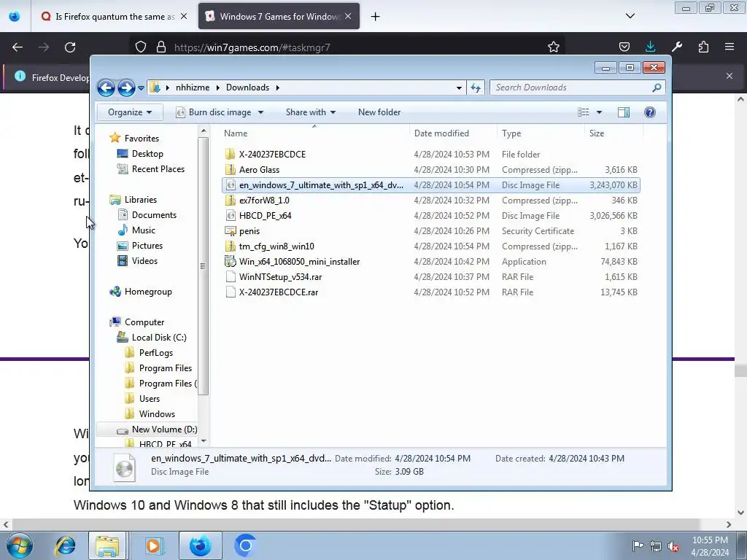Change your view icon in toolbar
Screen dimensions: 747x560
point(583,112)
